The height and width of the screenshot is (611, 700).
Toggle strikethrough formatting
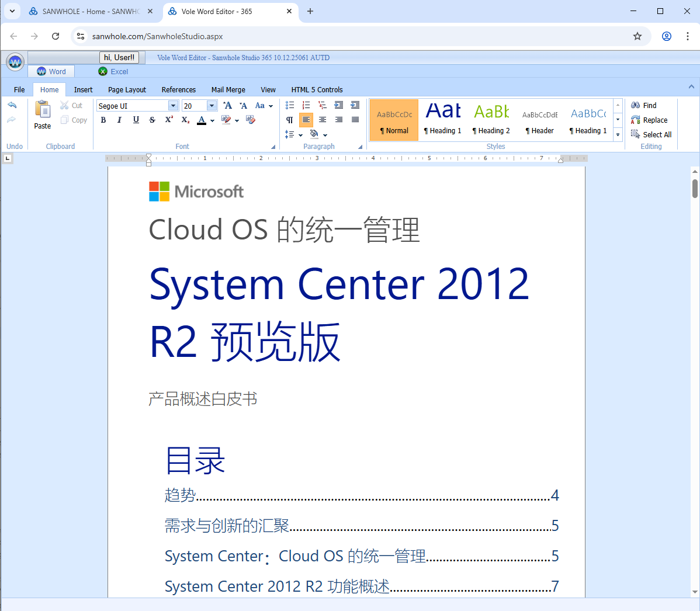(153, 120)
